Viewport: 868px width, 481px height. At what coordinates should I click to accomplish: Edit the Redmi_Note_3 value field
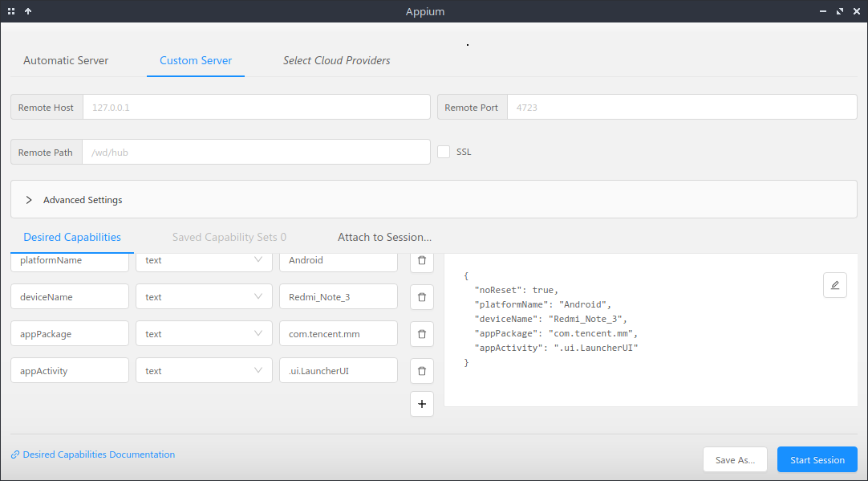pyautogui.click(x=339, y=297)
